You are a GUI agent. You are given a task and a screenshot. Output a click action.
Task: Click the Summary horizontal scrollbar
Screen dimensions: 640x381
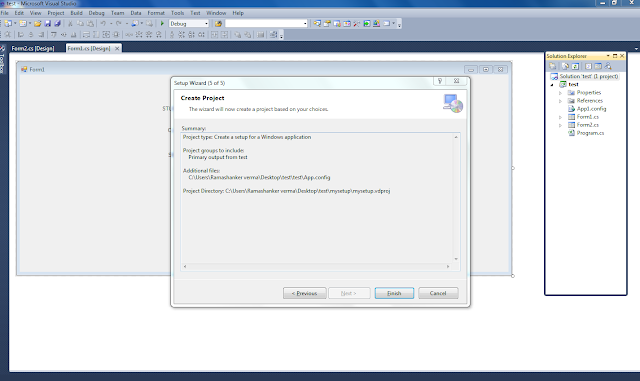click(x=316, y=266)
